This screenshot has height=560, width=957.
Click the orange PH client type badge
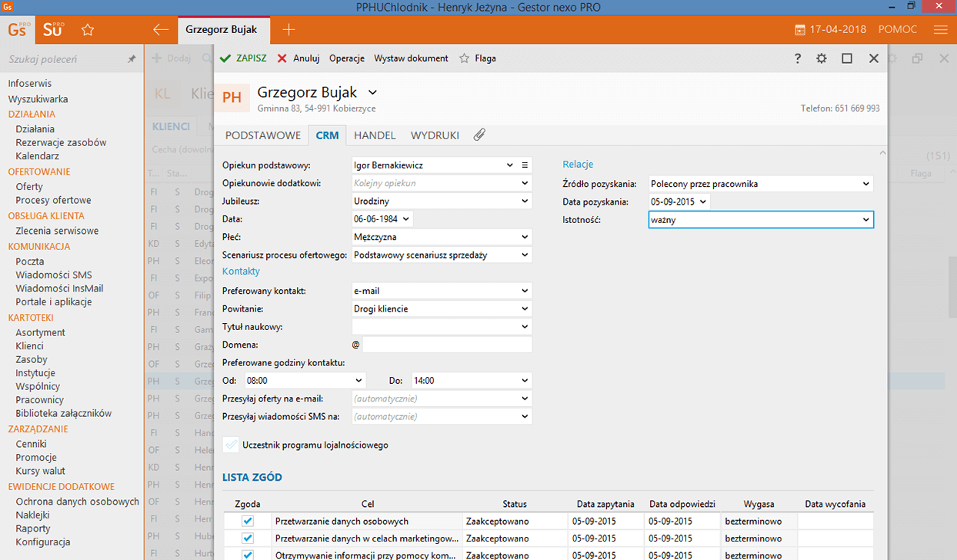[232, 98]
